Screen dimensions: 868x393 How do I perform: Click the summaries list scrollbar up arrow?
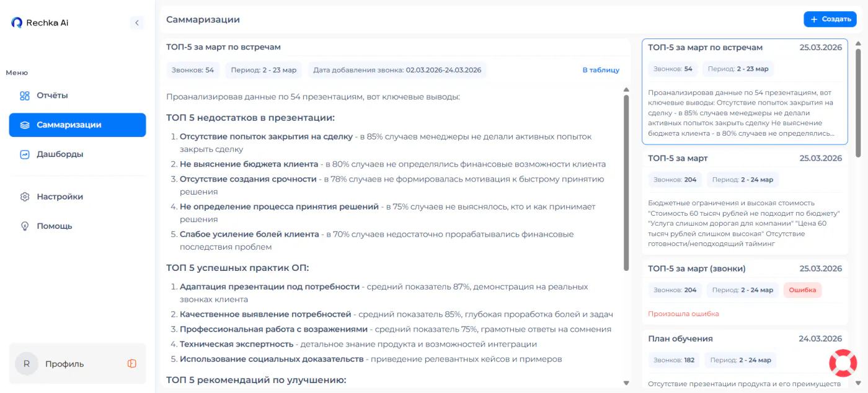point(858,44)
